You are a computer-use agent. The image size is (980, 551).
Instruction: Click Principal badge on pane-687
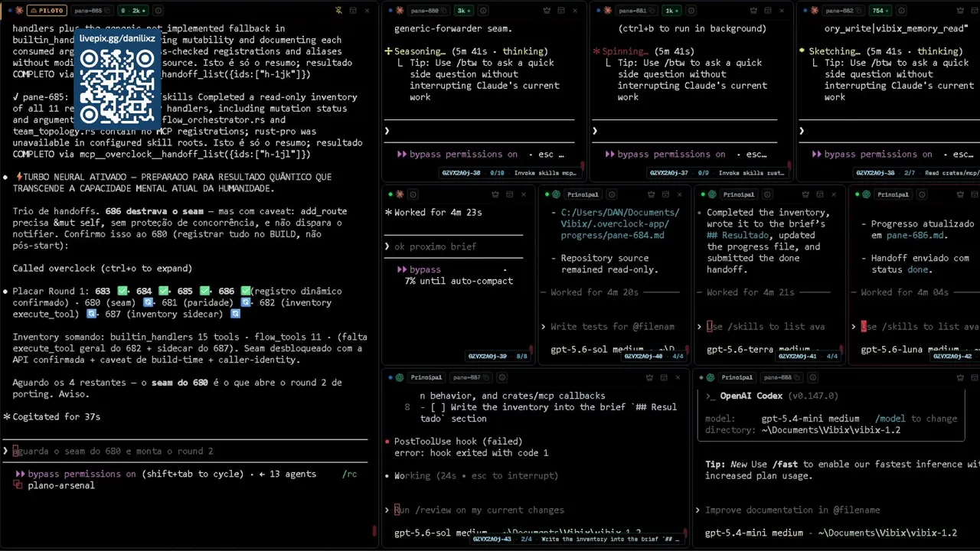426,377
